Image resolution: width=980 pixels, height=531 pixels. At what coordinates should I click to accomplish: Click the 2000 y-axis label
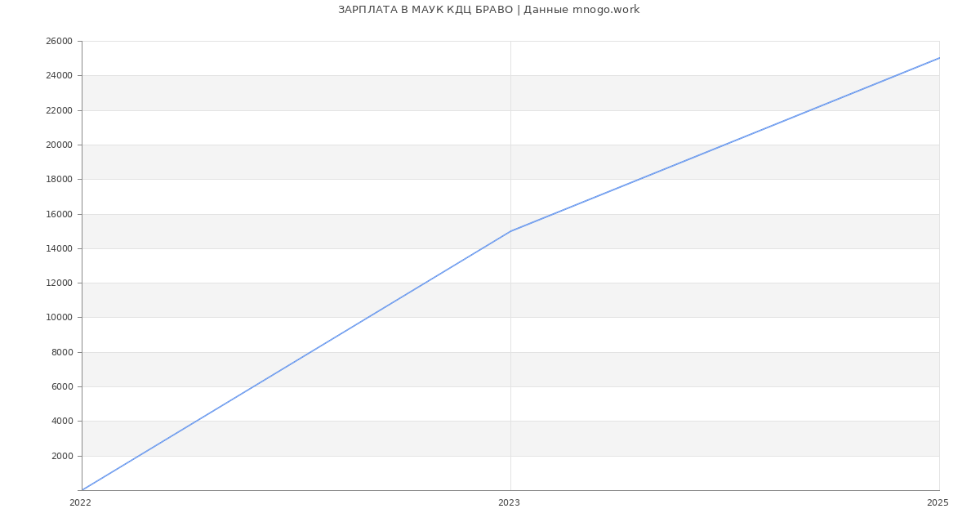point(61,457)
